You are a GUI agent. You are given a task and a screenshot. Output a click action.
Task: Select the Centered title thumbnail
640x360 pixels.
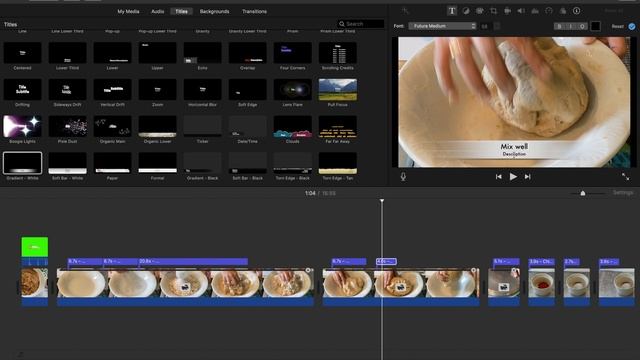[22, 53]
